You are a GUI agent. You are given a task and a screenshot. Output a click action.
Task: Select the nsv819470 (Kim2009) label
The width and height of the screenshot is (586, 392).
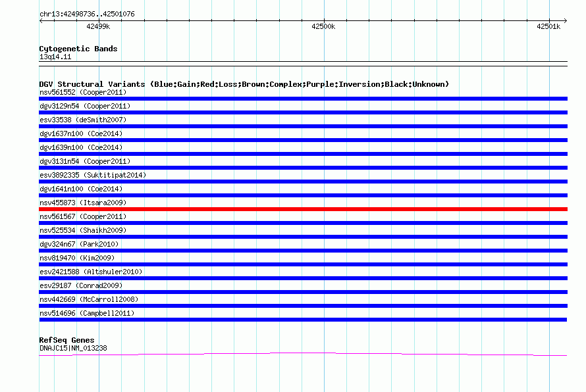(x=77, y=258)
